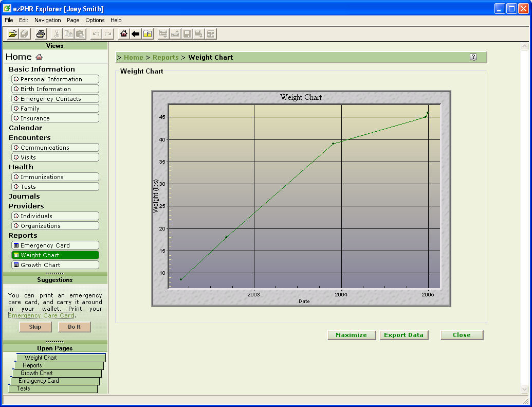Select the Weight Chart open page tab
Image resolution: width=532 pixels, height=407 pixels.
coord(61,358)
